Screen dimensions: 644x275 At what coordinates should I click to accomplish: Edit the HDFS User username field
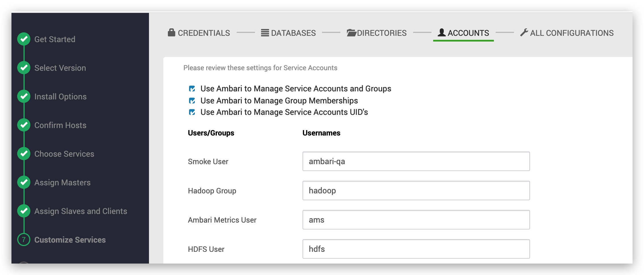(x=416, y=249)
